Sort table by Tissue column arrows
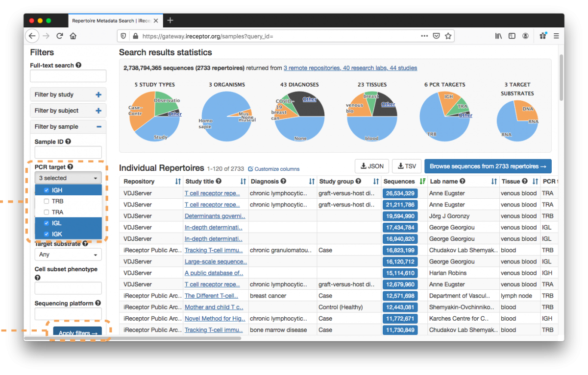This screenshot has width=588, height=375. [x=535, y=182]
